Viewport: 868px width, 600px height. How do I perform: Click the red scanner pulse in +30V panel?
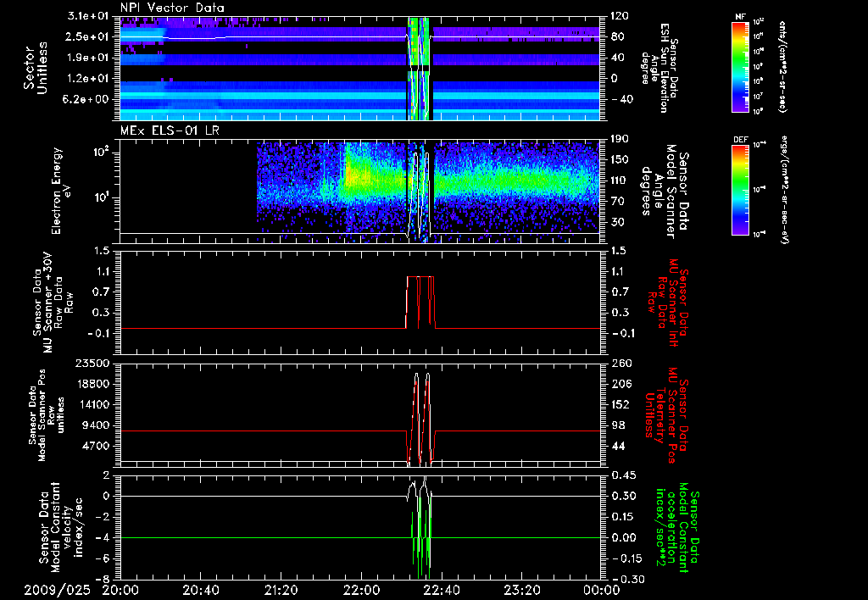coord(420,303)
